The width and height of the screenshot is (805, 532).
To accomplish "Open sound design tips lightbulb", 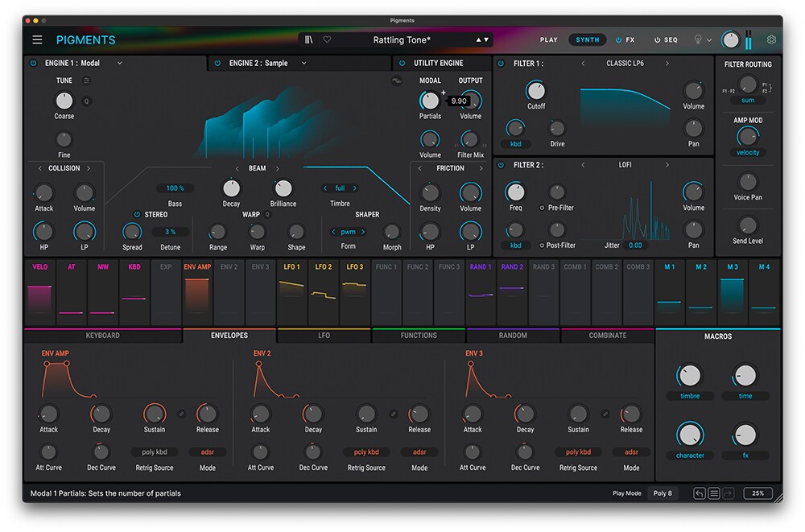I will 698,39.
